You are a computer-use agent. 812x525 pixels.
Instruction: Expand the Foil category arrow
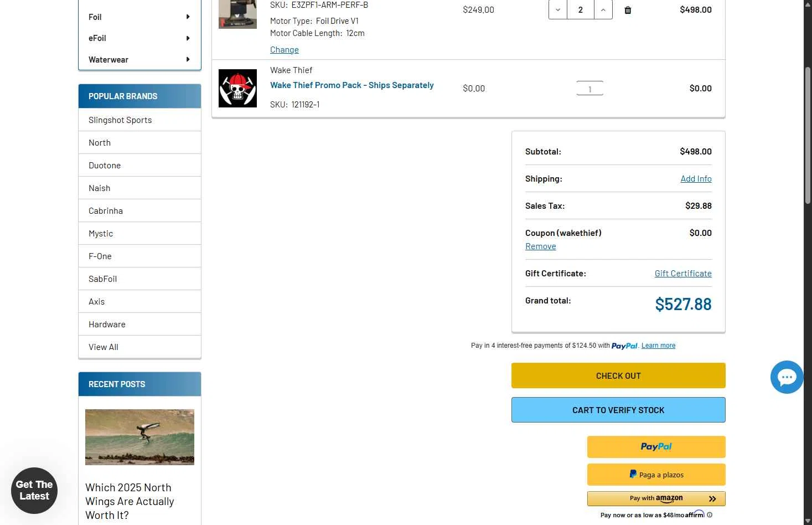pyautogui.click(x=188, y=17)
